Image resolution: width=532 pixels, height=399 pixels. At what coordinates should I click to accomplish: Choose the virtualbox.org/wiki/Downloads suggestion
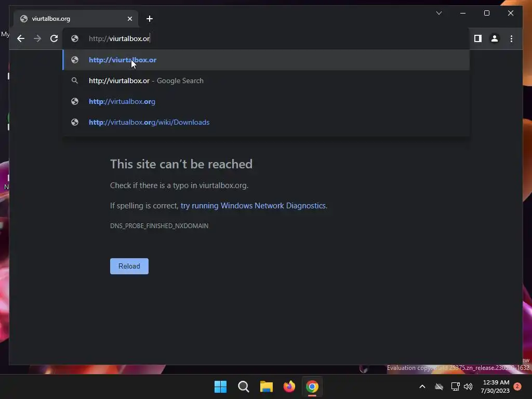point(266,122)
